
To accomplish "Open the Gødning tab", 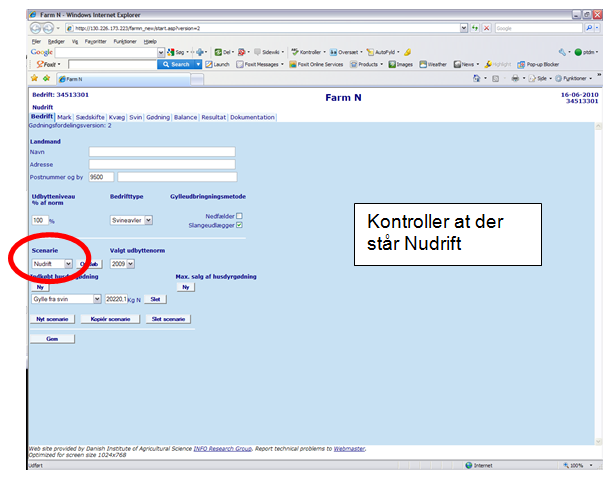I will pos(158,117).
